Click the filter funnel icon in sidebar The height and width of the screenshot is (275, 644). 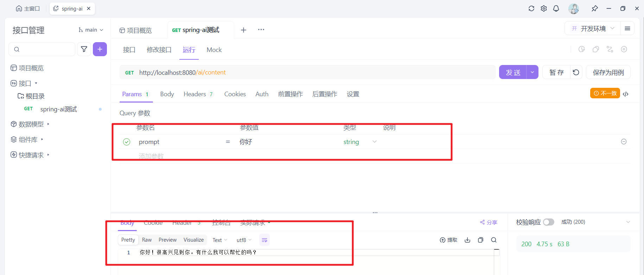(84, 49)
